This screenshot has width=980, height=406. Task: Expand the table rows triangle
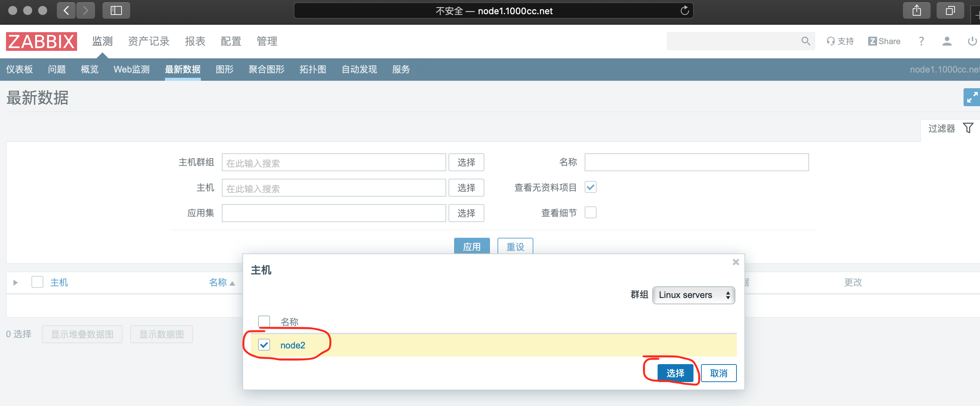click(16, 283)
